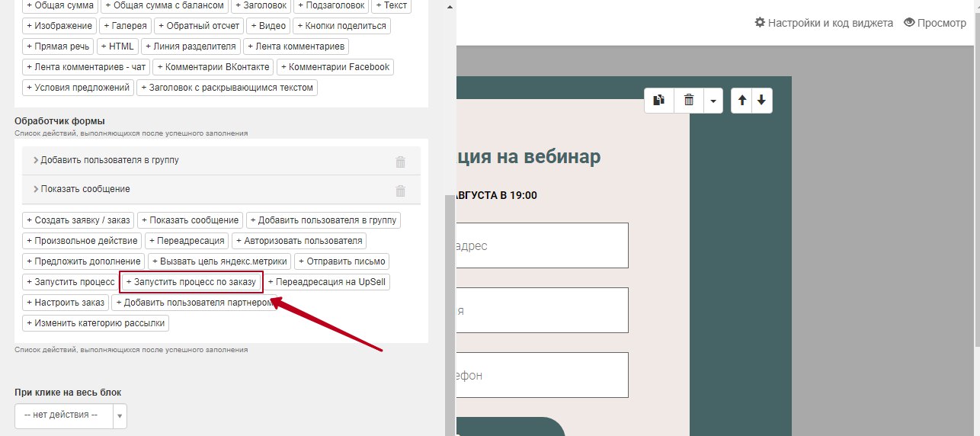Insert '+ HTML' element

[117, 46]
